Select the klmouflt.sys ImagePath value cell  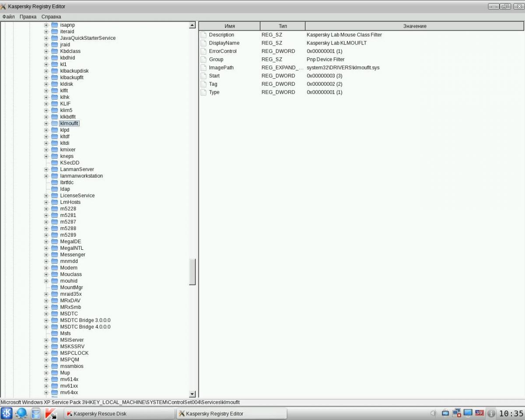(x=343, y=68)
